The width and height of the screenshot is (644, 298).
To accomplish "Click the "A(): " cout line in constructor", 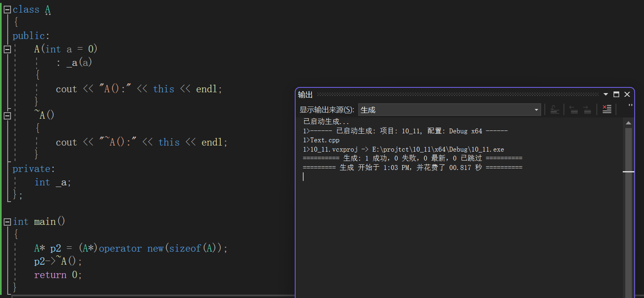I will (x=139, y=89).
